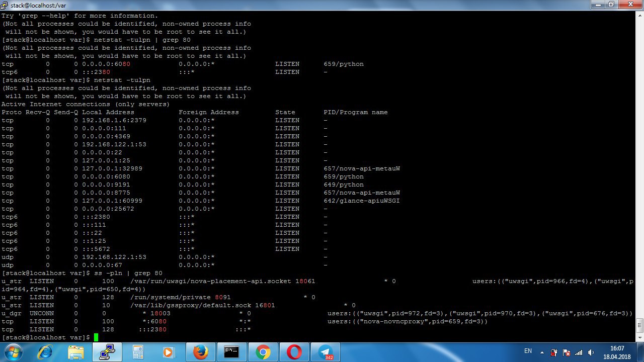Click the 'PID/Program name' column header
The height and width of the screenshot is (362, 644).
coord(356,113)
